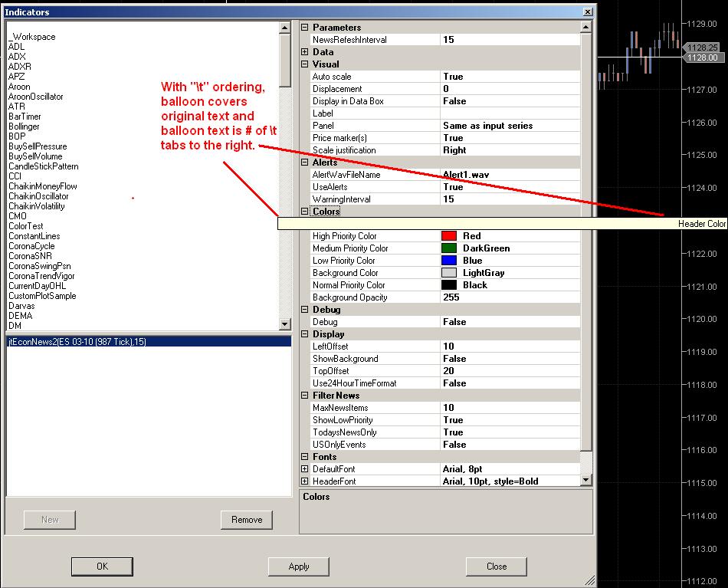Select the ColorTest indicator
This screenshot has width=728, height=588.
[x=26, y=226]
